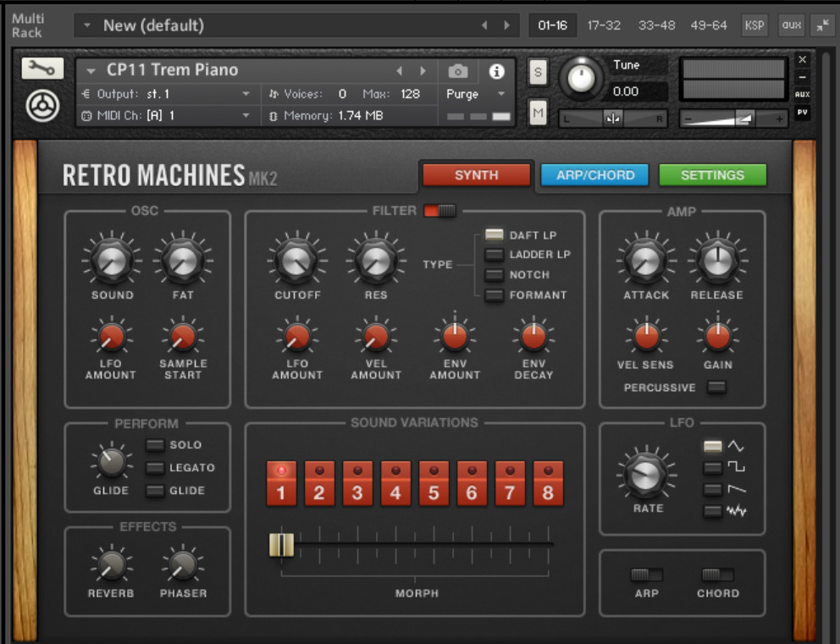Click the filter Res knob
The width and height of the screenshot is (840, 644).
pos(376,260)
